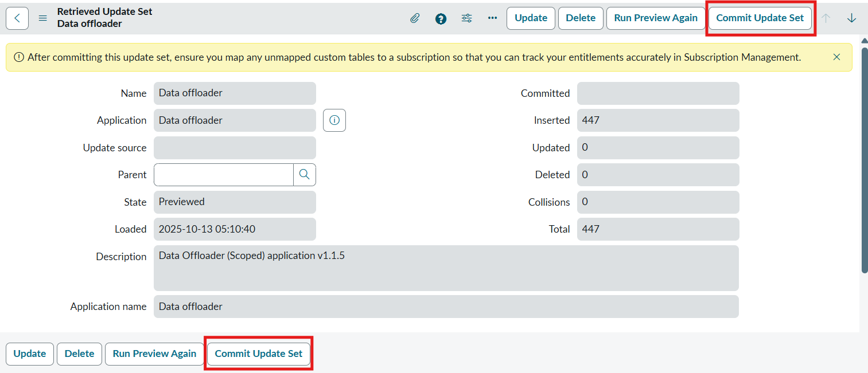Focus the Parent reference input field
Viewport: 868px width, 373px height.
(x=224, y=175)
